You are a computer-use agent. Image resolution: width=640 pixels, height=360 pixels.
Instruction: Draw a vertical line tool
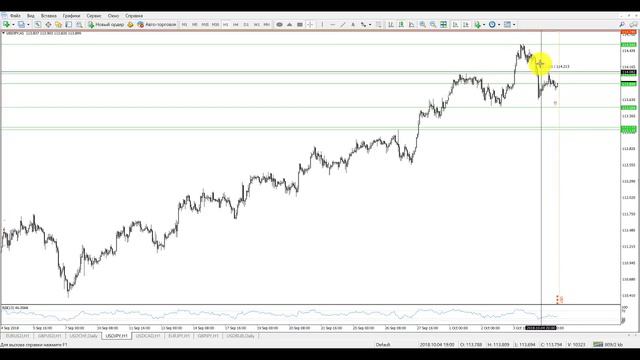tap(322, 24)
